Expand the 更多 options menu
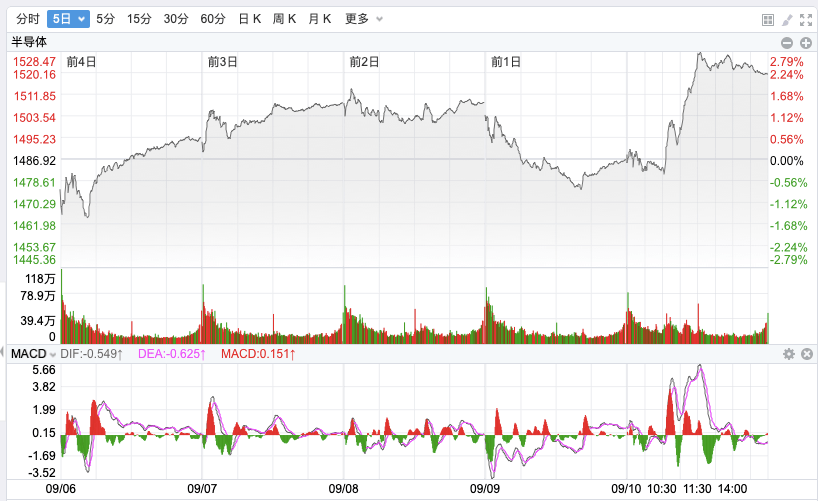The image size is (818, 501). [x=363, y=19]
